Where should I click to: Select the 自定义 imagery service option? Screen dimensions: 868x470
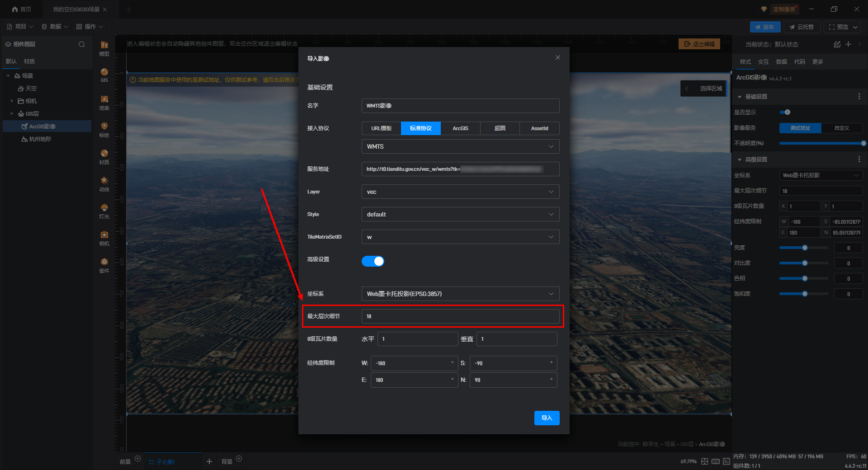click(x=841, y=128)
